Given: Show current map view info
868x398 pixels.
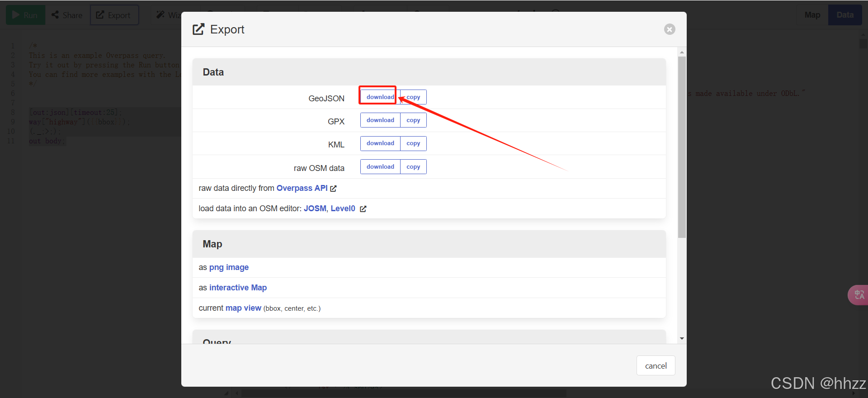Looking at the screenshot, I should [243, 308].
